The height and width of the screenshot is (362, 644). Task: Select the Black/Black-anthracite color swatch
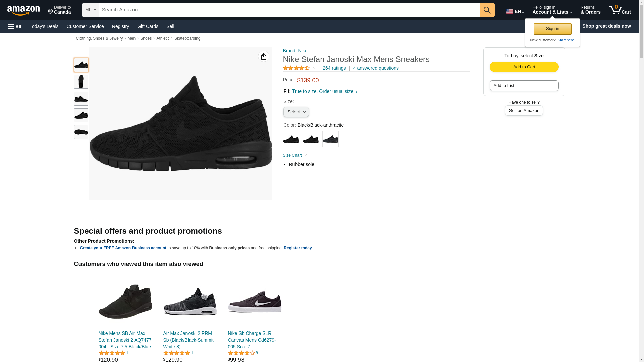point(291,139)
